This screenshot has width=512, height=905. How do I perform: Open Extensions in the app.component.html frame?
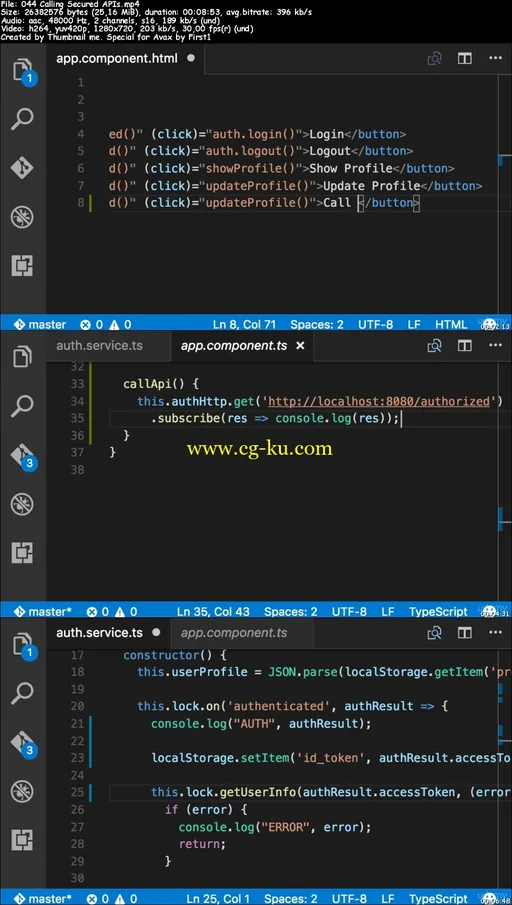[23, 266]
